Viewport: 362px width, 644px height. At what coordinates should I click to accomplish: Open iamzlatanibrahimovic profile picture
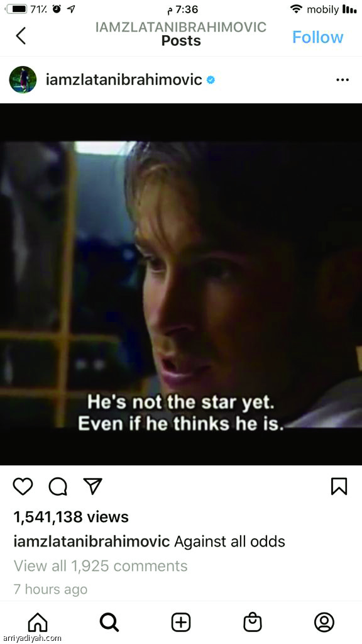[23, 79]
